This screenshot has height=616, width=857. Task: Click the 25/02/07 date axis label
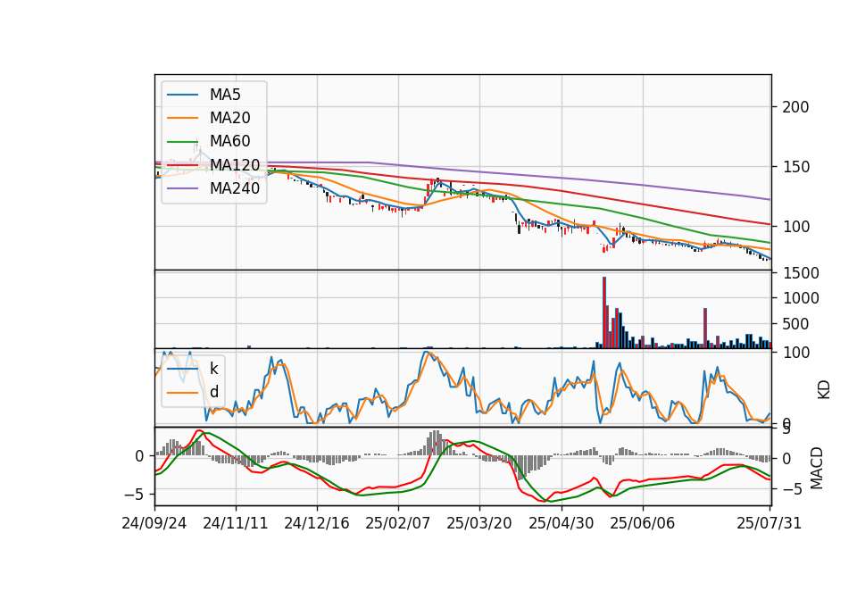coord(398,523)
